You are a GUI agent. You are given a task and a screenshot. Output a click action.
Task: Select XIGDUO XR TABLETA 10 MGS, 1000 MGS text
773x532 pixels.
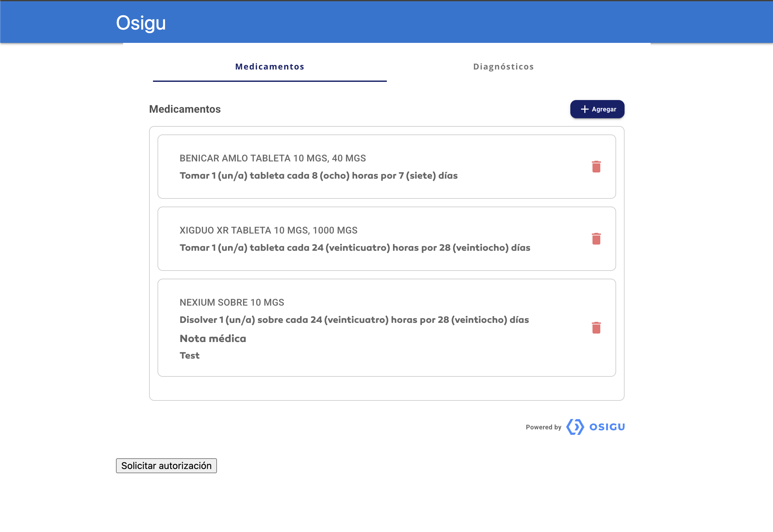click(268, 230)
